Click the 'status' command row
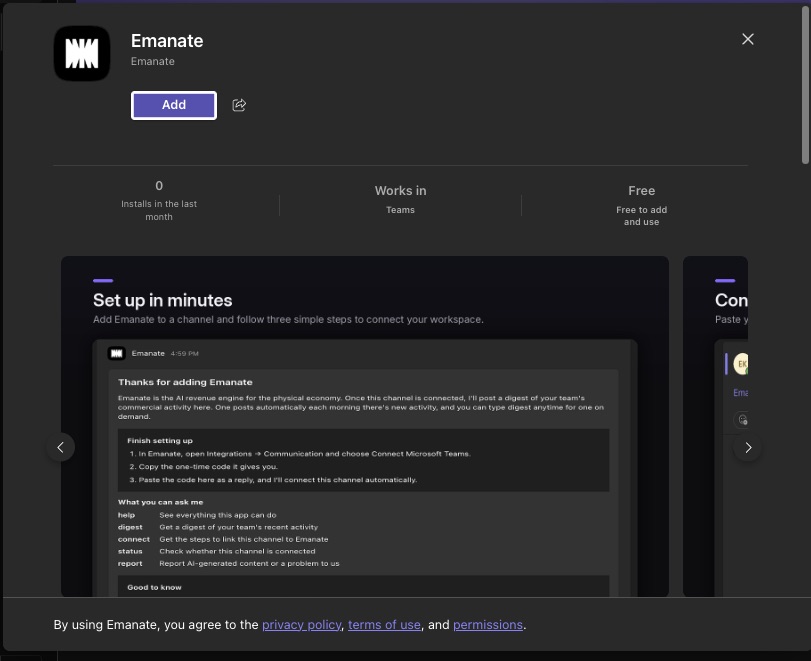 click(217, 551)
